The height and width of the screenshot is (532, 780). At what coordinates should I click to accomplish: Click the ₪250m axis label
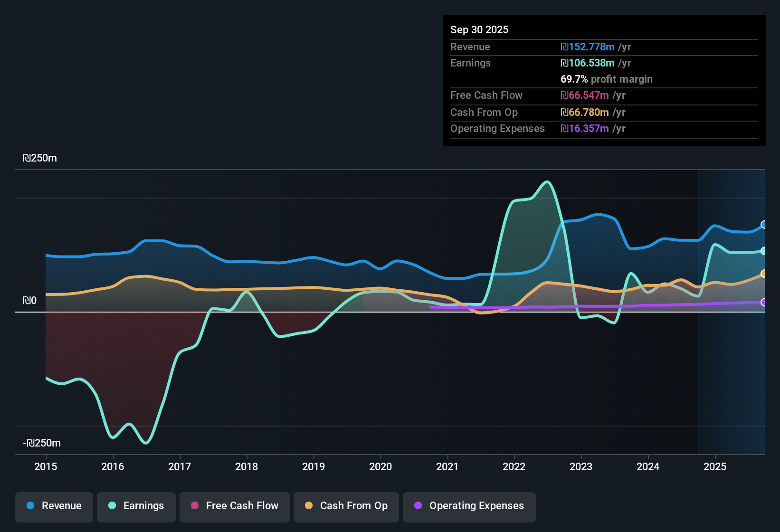pyautogui.click(x=40, y=158)
